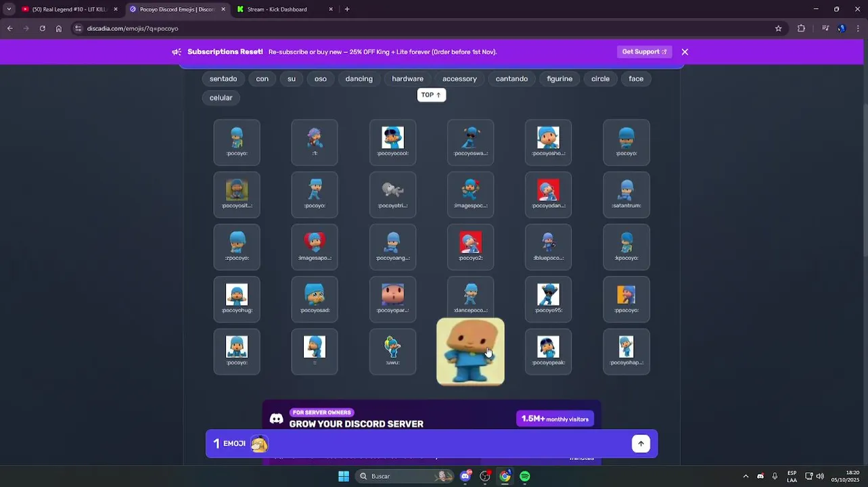The image size is (868, 487).
Task: Select the :1: purple Pocoyo emoji
Action: point(315,143)
